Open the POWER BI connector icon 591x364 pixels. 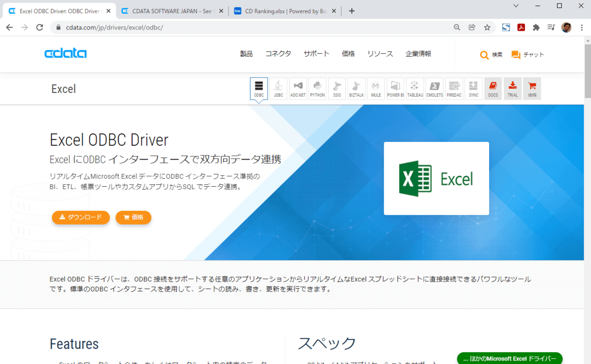395,89
